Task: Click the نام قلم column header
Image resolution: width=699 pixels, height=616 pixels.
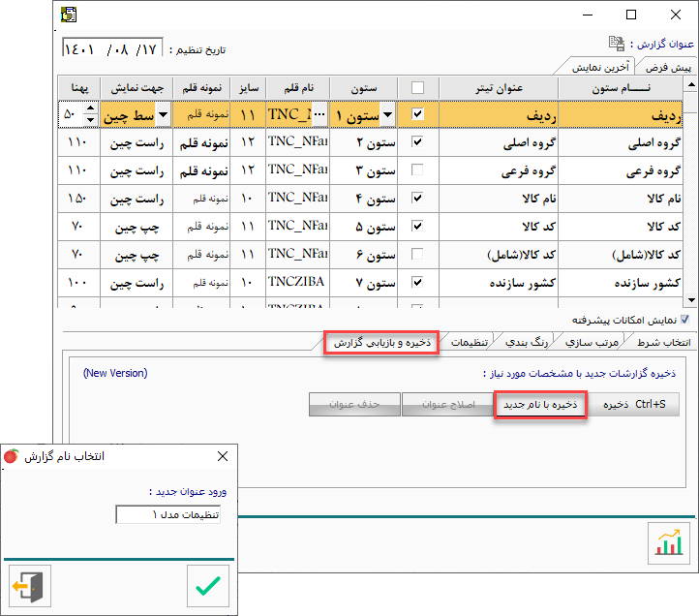Action: (298, 88)
